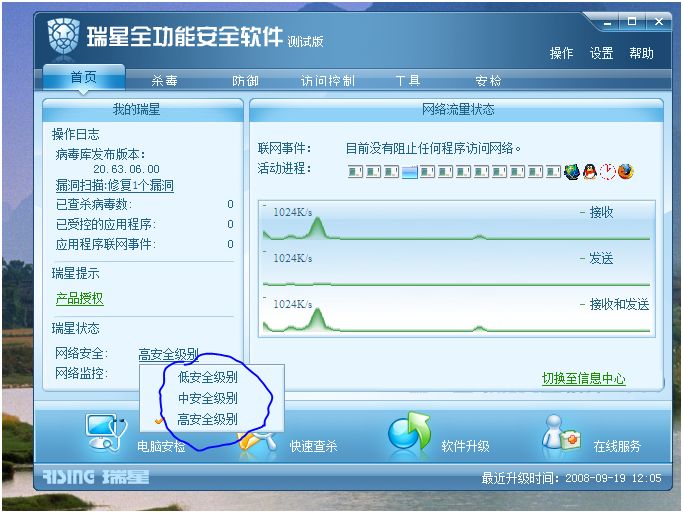Close the Rising window
The width and height of the screenshot is (683, 513).
pos(659,21)
